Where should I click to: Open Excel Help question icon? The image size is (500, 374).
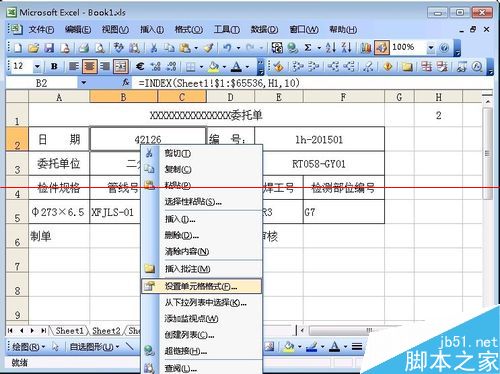tap(444, 48)
